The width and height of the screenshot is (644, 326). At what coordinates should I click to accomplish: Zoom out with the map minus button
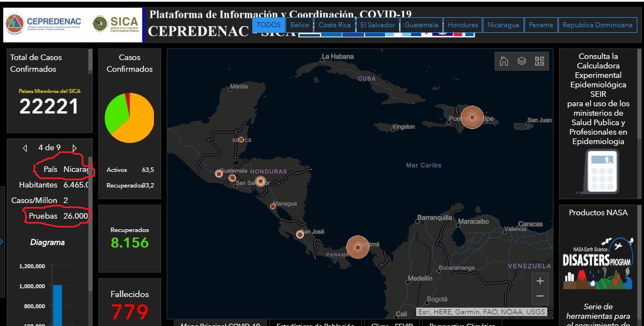click(x=540, y=296)
